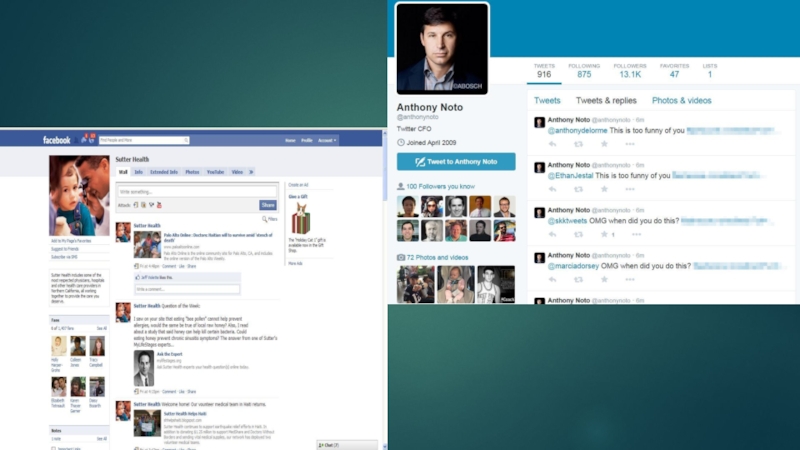Favorite the @anthonydelorme tweet with star
Image resolution: width=800 pixels, height=450 pixels.
pos(604,144)
